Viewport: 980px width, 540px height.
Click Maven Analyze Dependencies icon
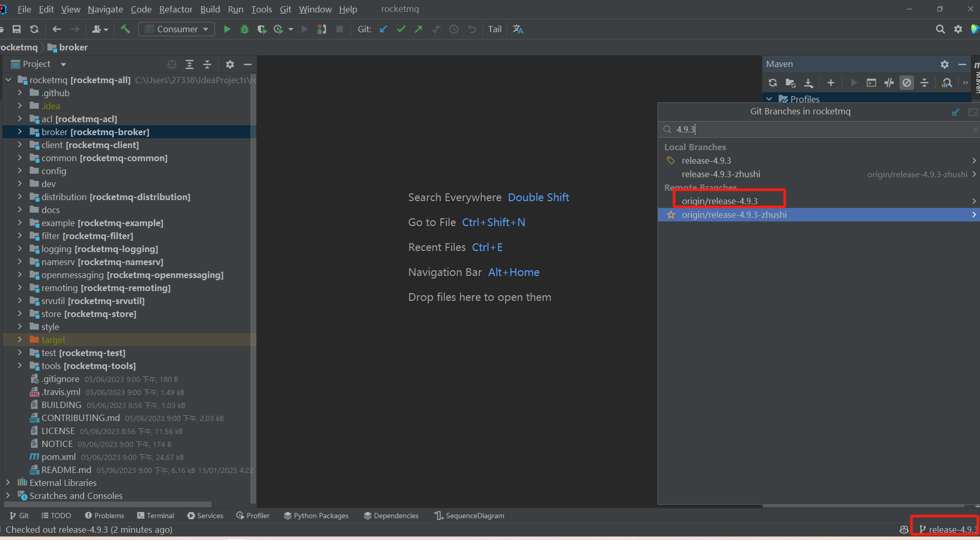947,83
